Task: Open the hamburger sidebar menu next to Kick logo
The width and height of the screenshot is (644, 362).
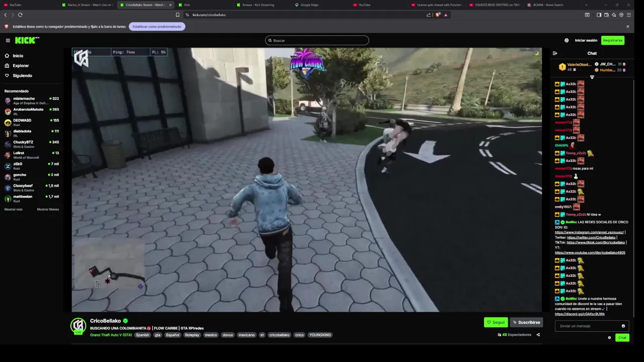Action: click(x=8, y=40)
